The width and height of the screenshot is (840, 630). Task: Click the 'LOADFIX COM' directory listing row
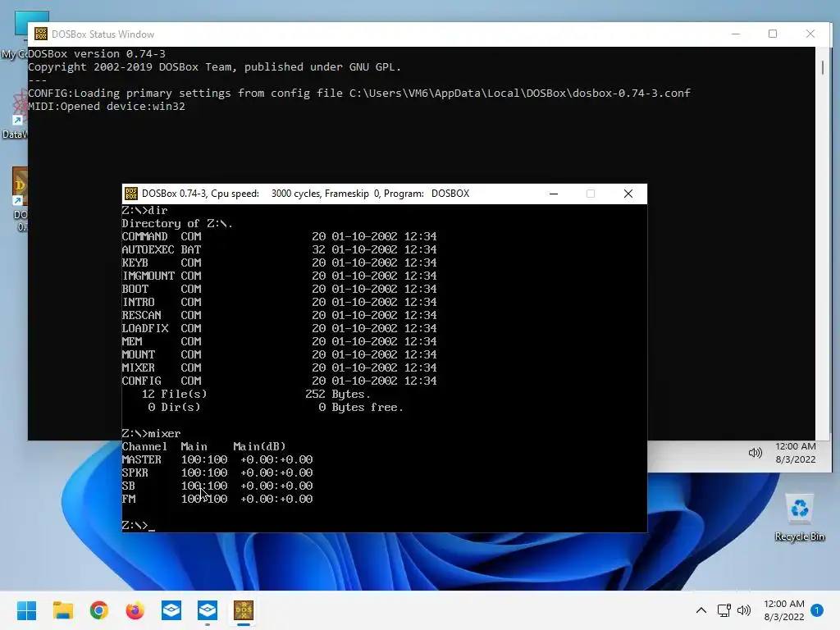(279, 328)
